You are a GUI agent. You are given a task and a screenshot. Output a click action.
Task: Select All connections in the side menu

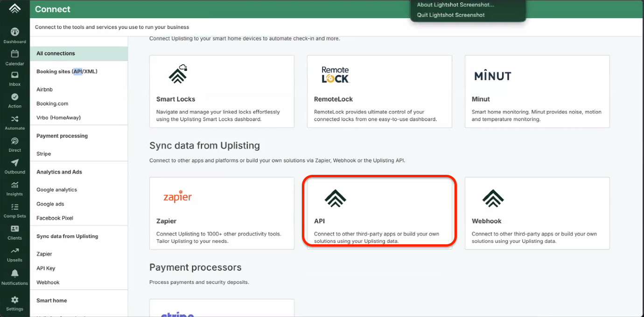(x=79, y=54)
